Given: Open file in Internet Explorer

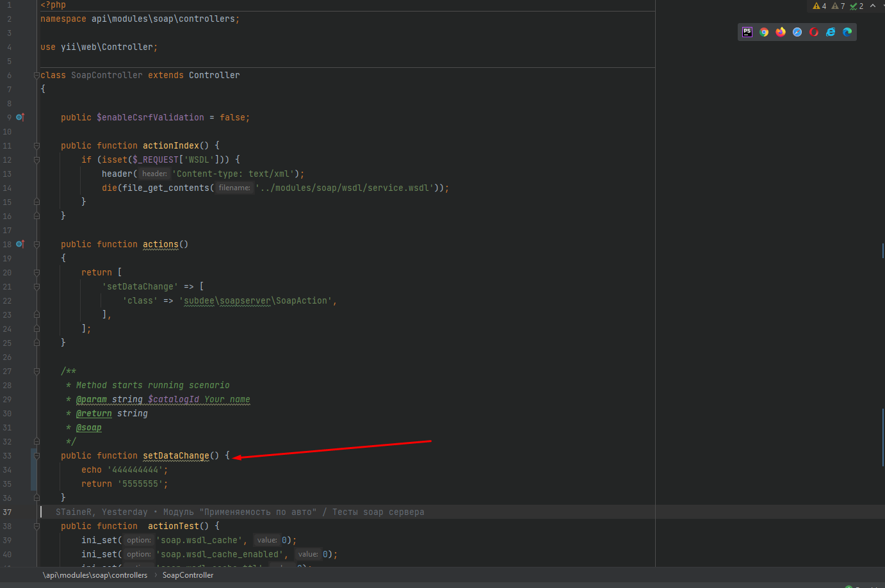Looking at the screenshot, I should point(831,32).
